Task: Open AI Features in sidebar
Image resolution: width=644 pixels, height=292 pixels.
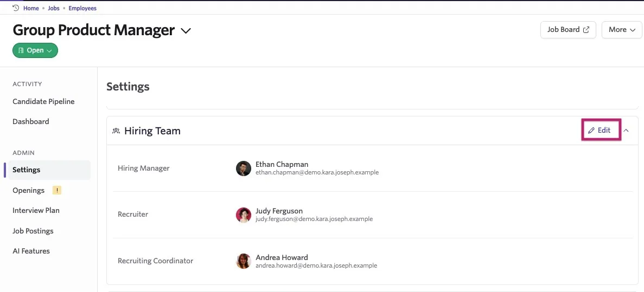Action: (31, 251)
